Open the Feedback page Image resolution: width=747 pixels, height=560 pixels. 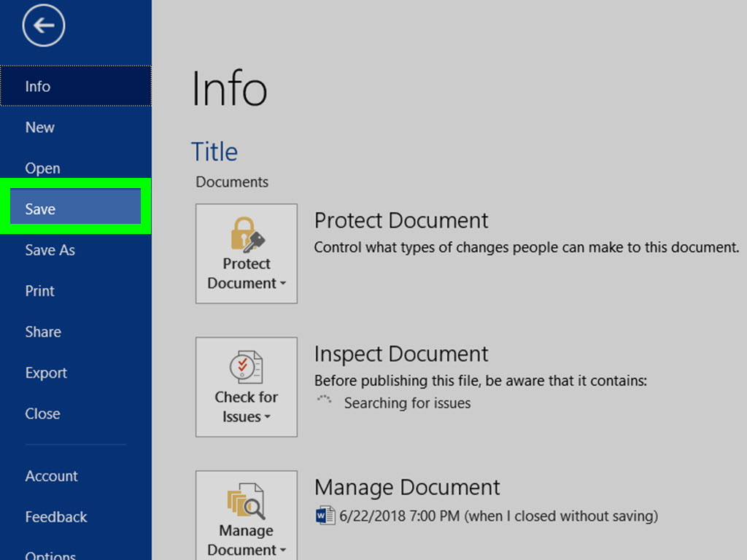pos(76,517)
